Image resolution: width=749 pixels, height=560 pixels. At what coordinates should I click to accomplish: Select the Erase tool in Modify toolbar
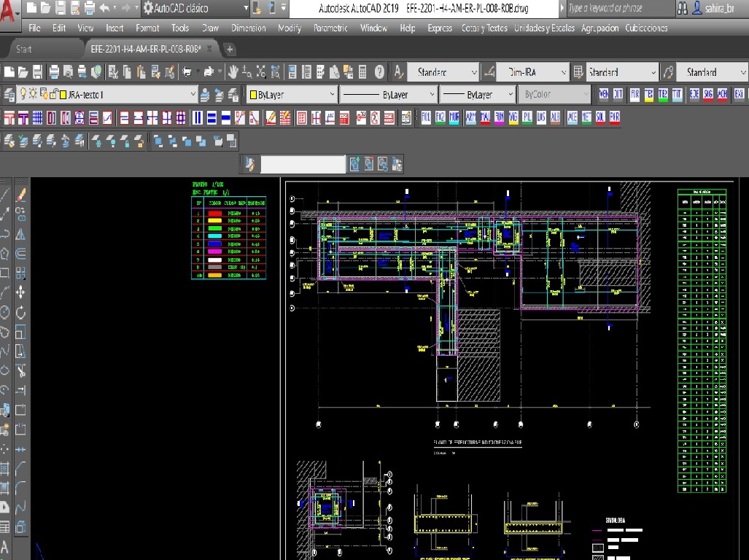coord(20,195)
